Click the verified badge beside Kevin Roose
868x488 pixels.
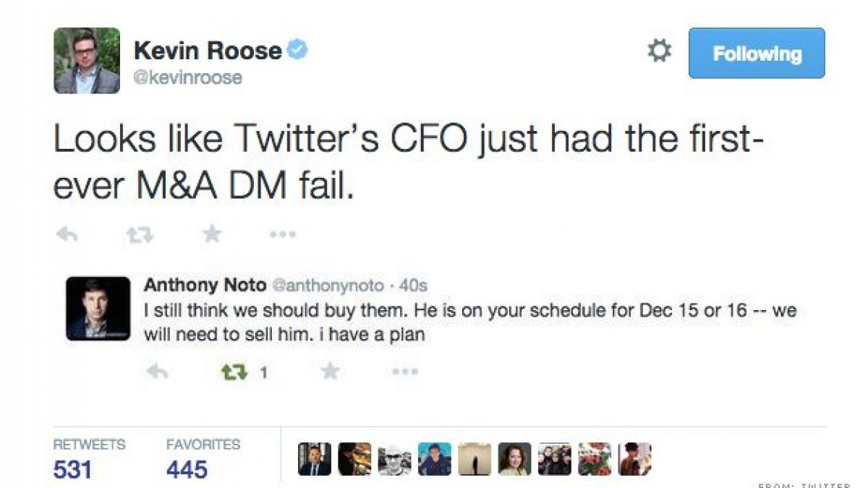298,50
